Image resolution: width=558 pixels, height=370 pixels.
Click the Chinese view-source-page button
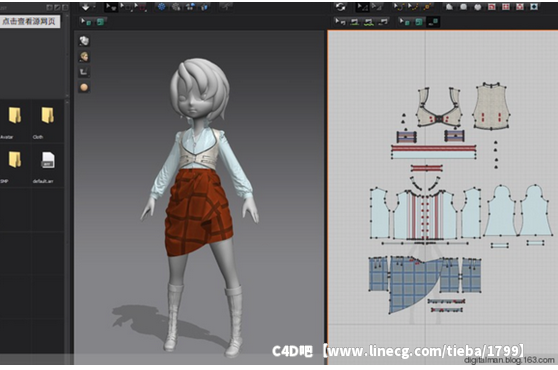pyautogui.click(x=30, y=21)
